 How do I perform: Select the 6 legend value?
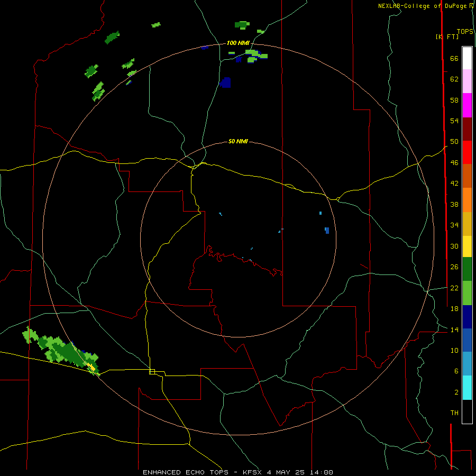coord(456,371)
